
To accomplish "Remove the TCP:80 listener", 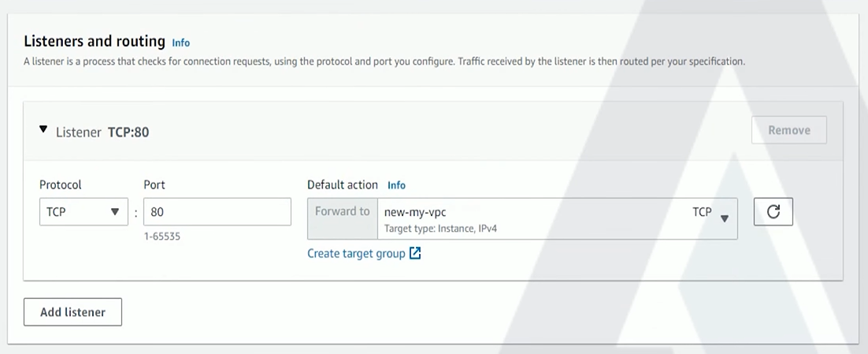I will point(788,130).
